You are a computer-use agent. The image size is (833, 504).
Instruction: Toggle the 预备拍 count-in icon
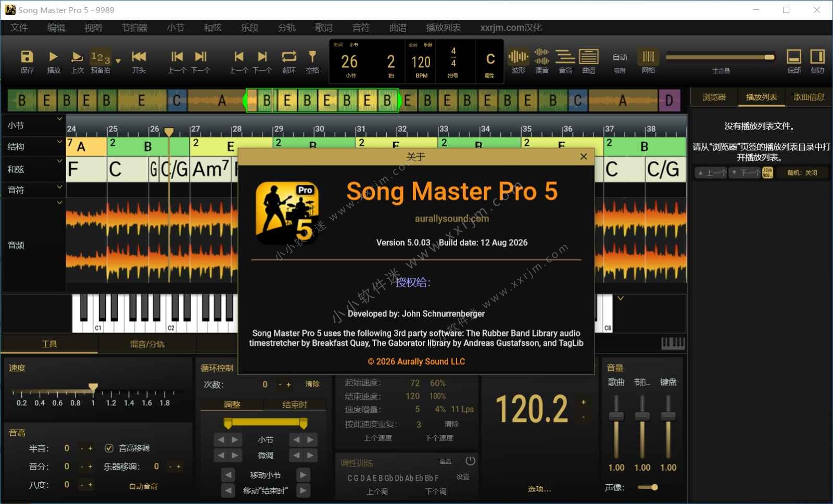(x=100, y=57)
